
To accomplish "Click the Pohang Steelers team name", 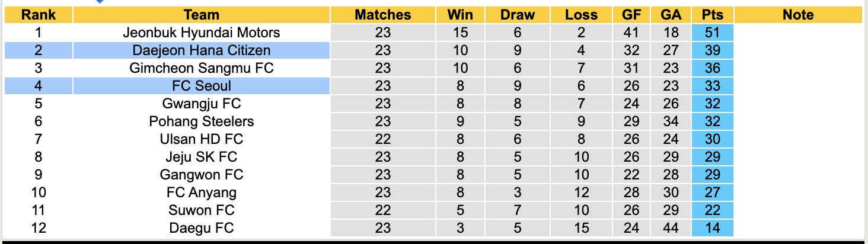I will (x=201, y=121).
